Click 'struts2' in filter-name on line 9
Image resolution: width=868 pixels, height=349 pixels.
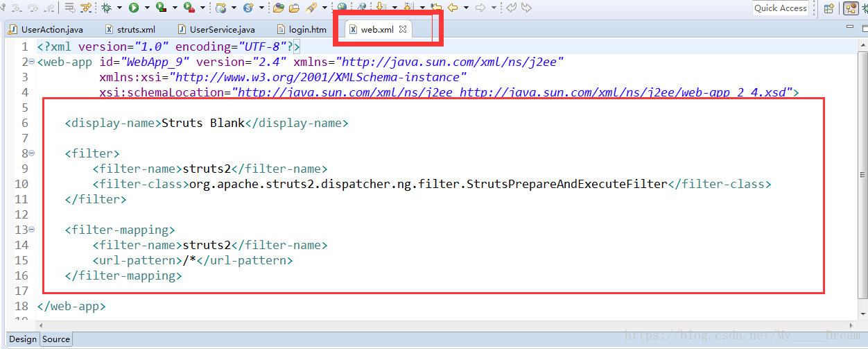pyautogui.click(x=207, y=169)
